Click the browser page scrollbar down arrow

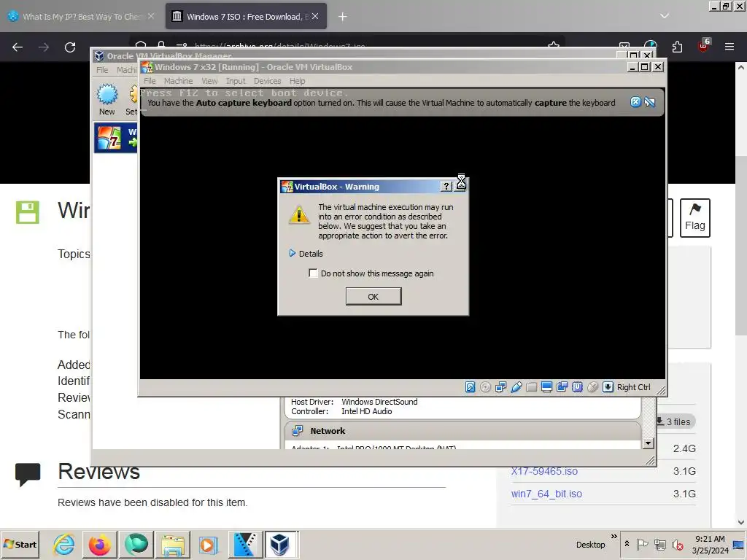(741, 522)
